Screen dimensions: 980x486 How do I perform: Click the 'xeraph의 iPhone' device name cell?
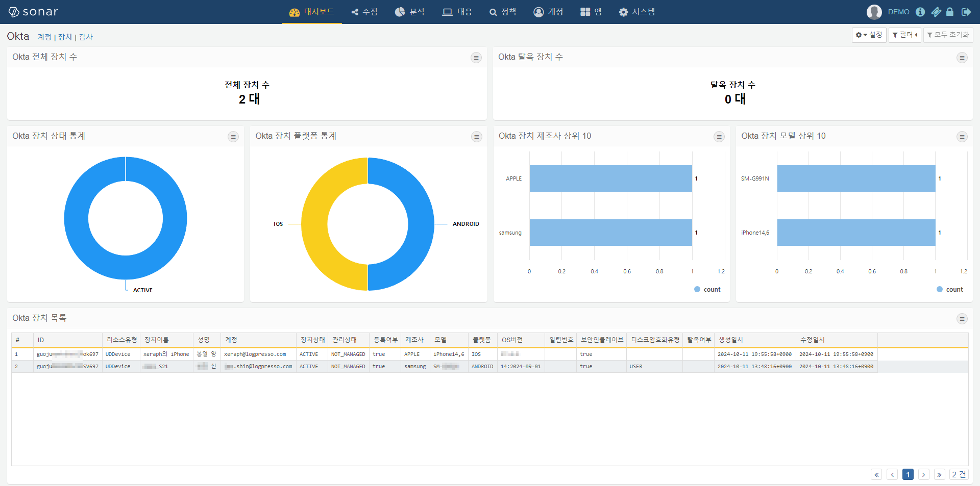166,354
